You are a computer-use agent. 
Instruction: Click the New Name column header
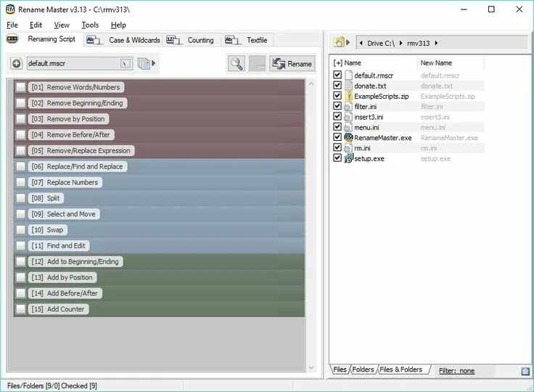[436, 62]
